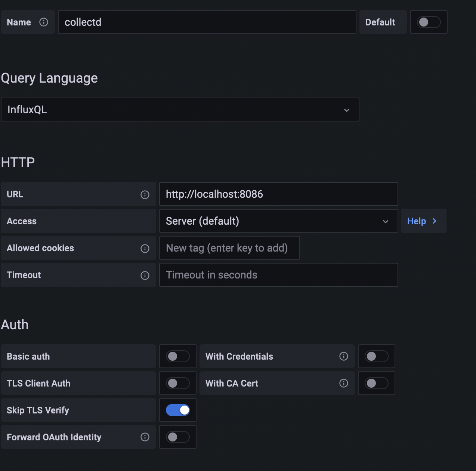
Task: Click the URL field info icon
Action: tap(145, 195)
